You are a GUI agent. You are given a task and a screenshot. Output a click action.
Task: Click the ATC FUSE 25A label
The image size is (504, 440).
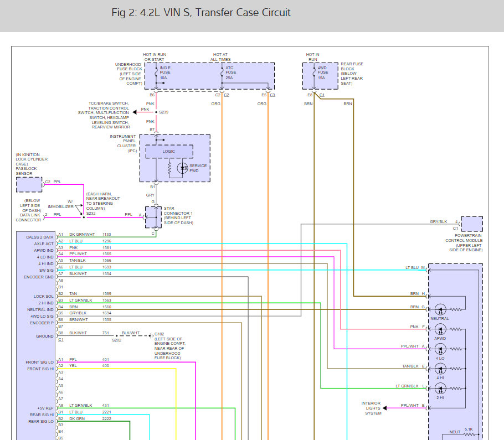click(231, 73)
